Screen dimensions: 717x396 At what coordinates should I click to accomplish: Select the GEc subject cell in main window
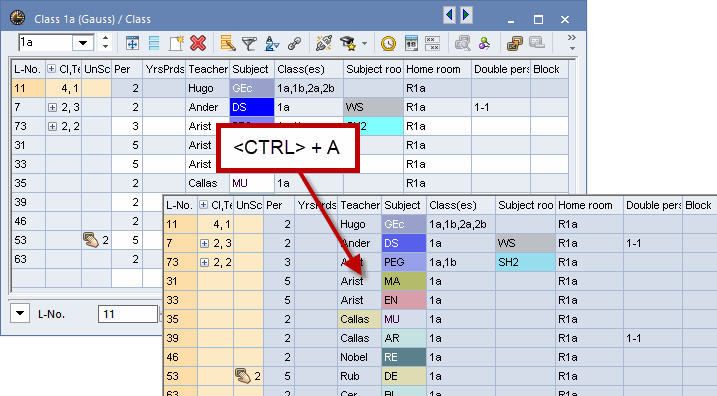pyautogui.click(x=251, y=88)
